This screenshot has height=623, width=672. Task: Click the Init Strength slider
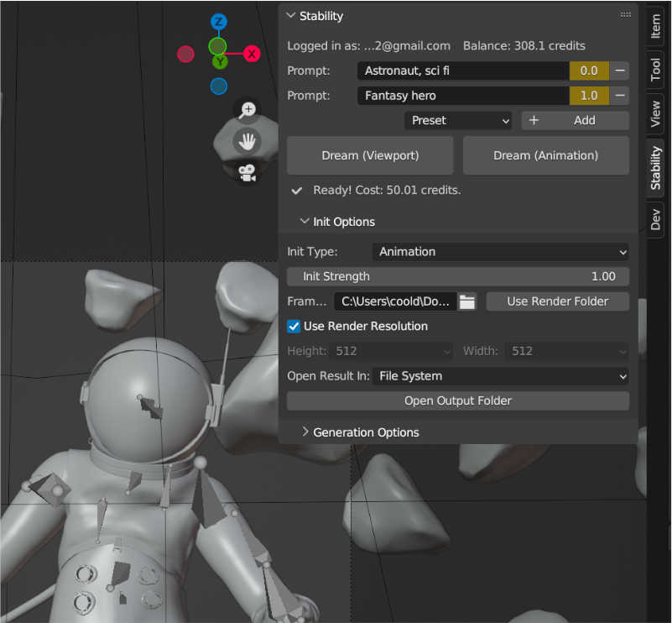457,276
